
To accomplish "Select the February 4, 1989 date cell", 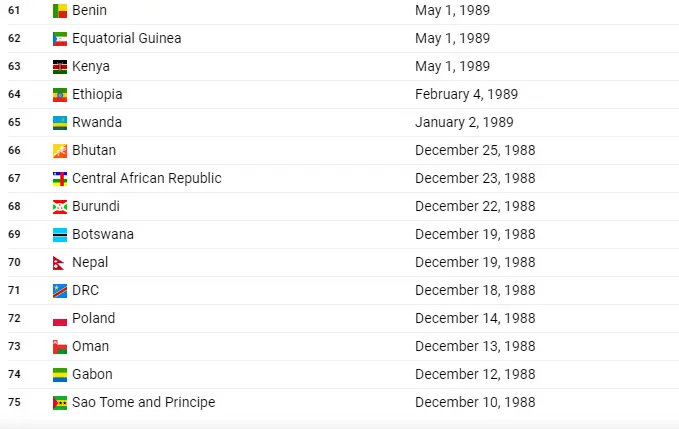I will (x=466, y=94).
